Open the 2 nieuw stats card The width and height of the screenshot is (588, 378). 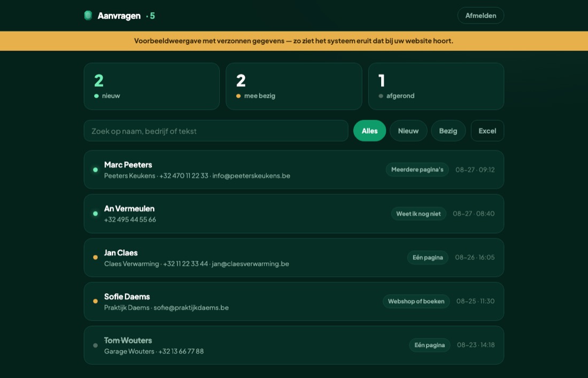(151, 86)
